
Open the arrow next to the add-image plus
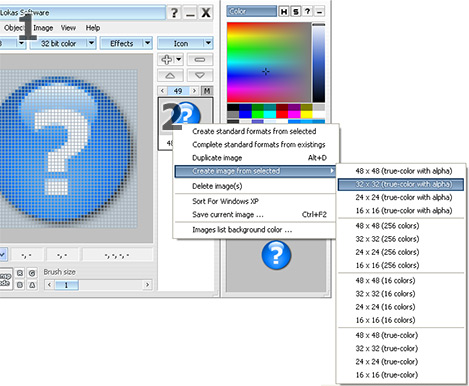click(x=179, y=60)
